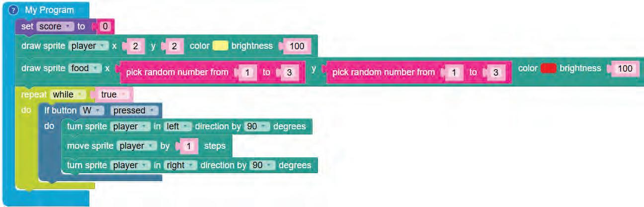Click the score value 0 field

pos(105,26)
